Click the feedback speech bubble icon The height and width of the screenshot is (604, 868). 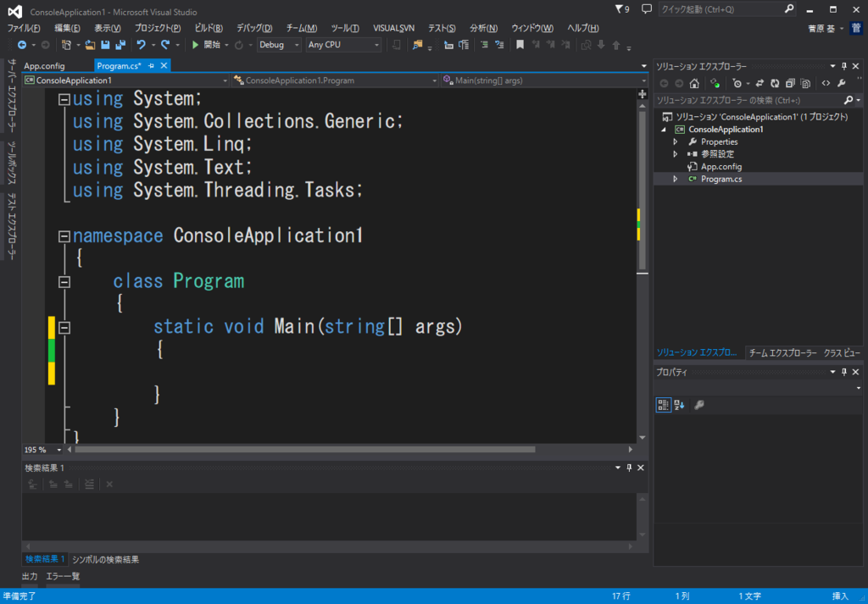click(x=646, y=8)
